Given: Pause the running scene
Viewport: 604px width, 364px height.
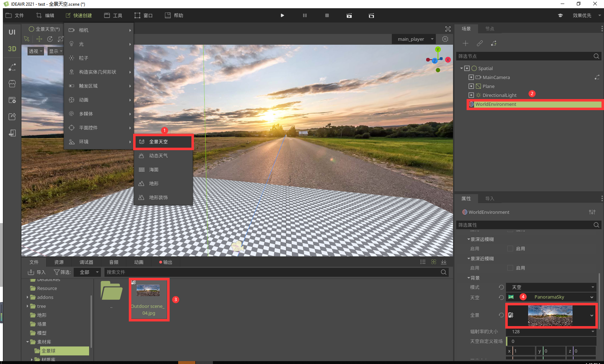Looking at the screenshot, I should (305, 15).
